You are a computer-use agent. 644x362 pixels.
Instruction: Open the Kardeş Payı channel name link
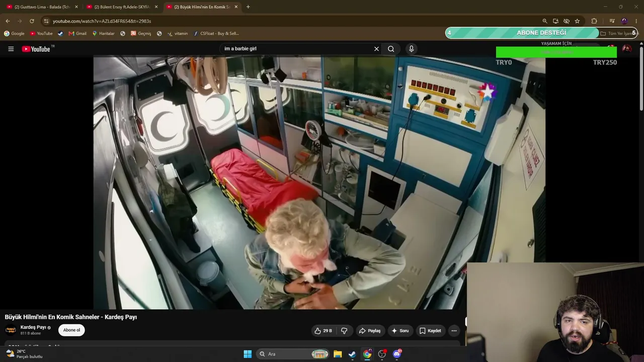pos(33,327)
